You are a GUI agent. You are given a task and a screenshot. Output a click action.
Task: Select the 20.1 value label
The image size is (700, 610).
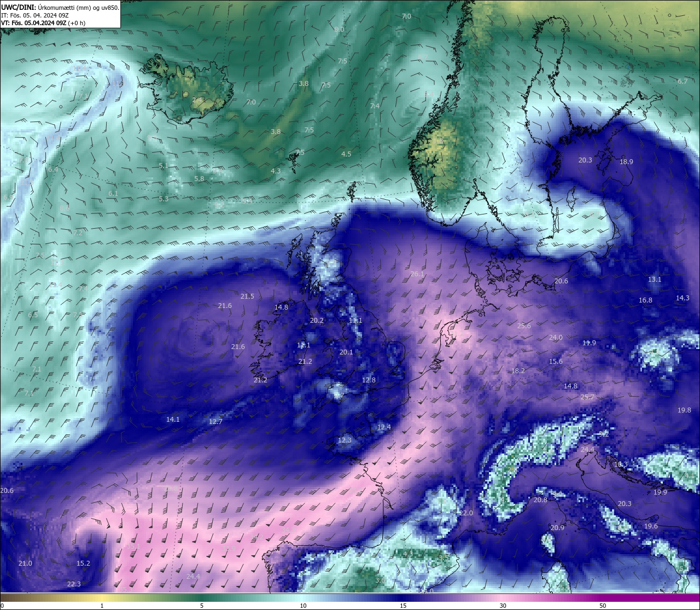click(x=346, y=352)
